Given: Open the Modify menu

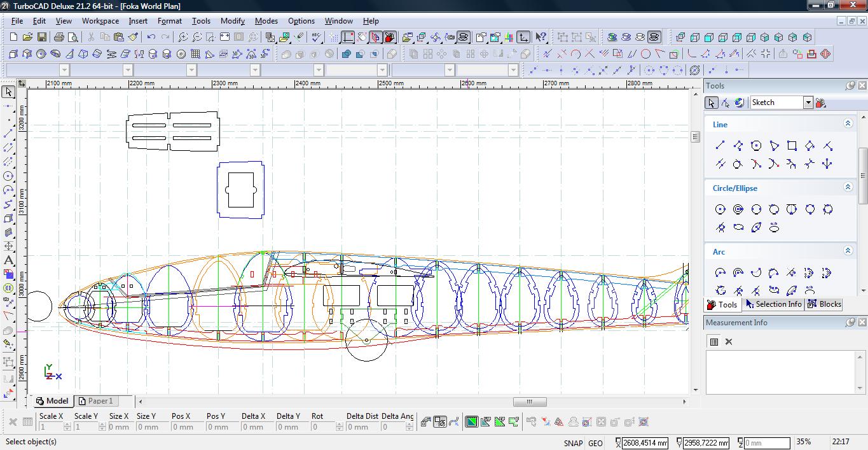Looking at the screenshot, I should 232,21.
